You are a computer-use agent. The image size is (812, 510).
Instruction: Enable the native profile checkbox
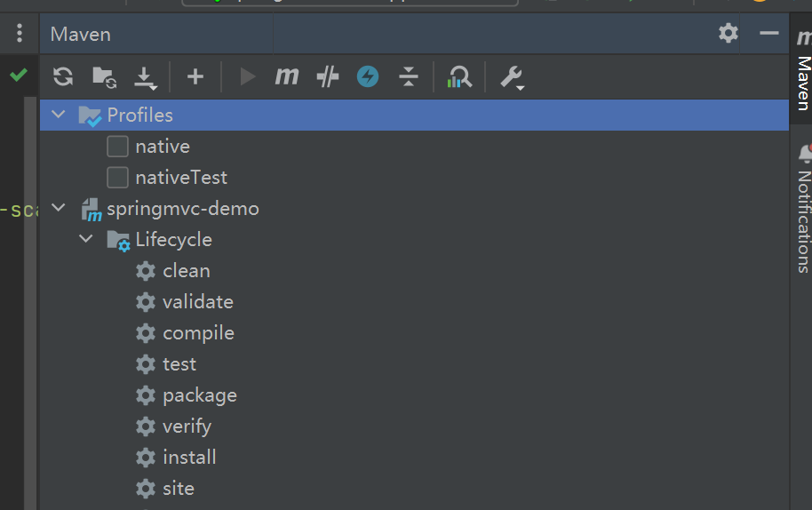117,146
